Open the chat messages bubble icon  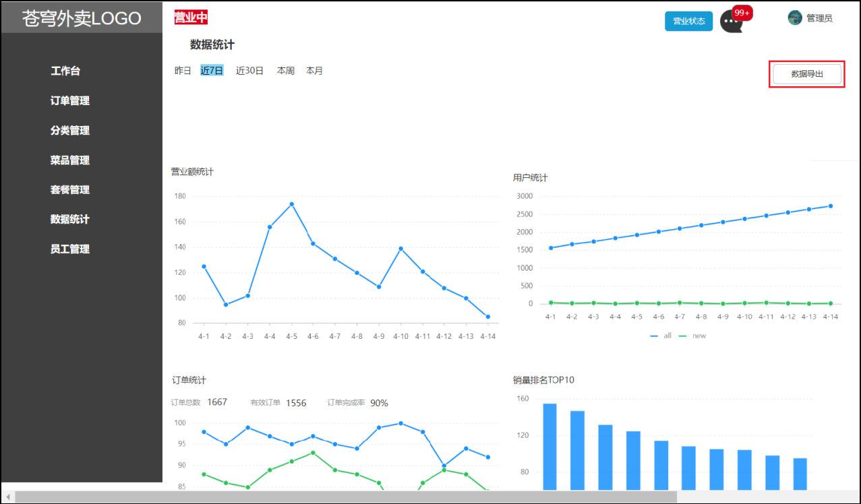click(730, 22)
